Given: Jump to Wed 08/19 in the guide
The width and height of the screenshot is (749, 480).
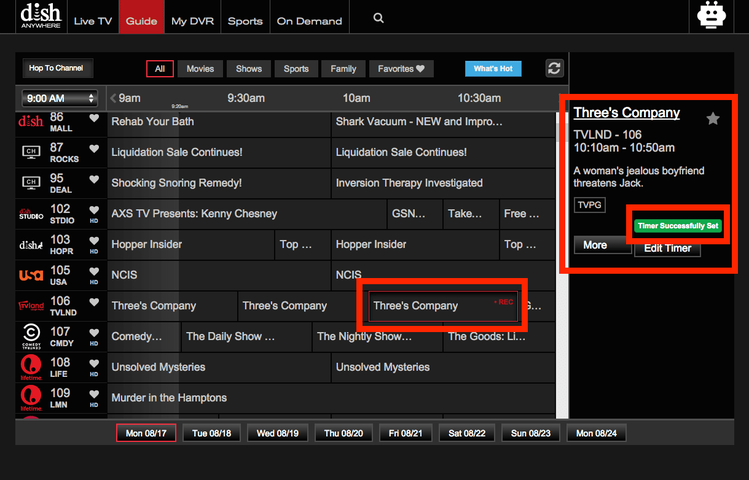Looking at the screenshot, I should 278,433.
